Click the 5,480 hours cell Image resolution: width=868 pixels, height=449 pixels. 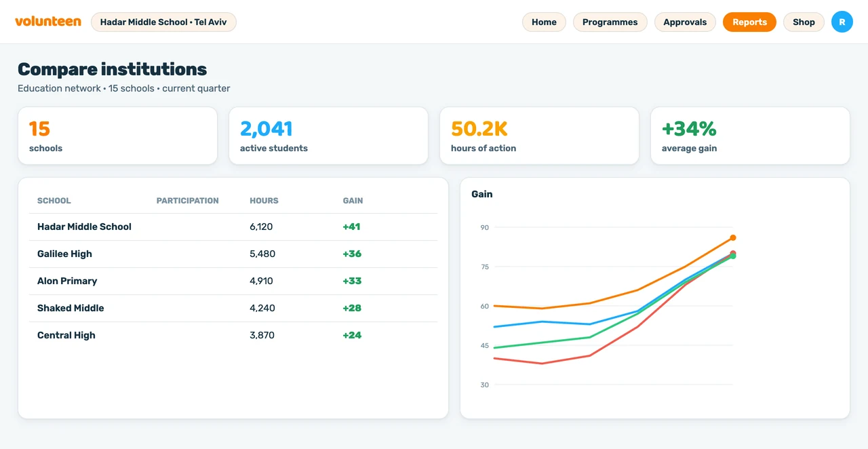(x=262, y=254)
